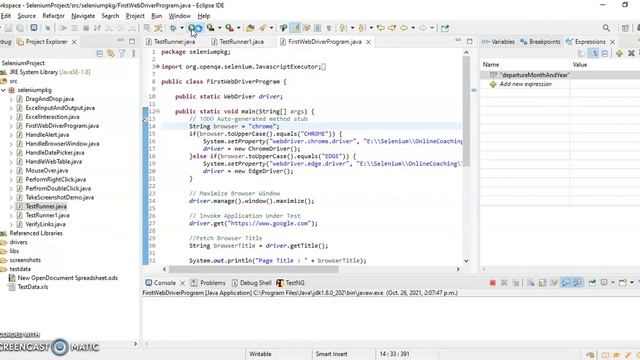Click the Debug bug icon in toolbar
The height and width of the screenshot is (360, 640).
pyautogui.click(x=173, y=28)
